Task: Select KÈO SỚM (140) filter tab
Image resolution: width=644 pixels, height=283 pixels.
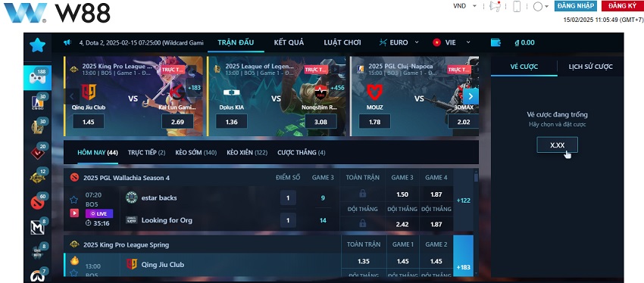Action: click(196, 153)
